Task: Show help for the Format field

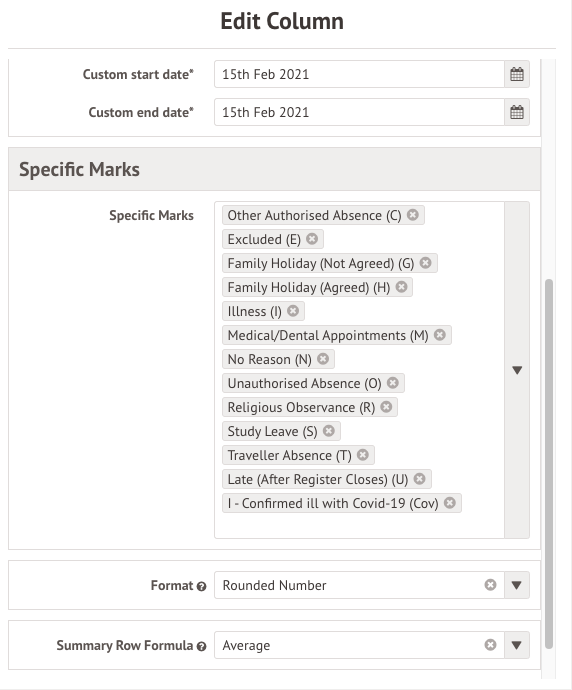Action: [202, 586]
